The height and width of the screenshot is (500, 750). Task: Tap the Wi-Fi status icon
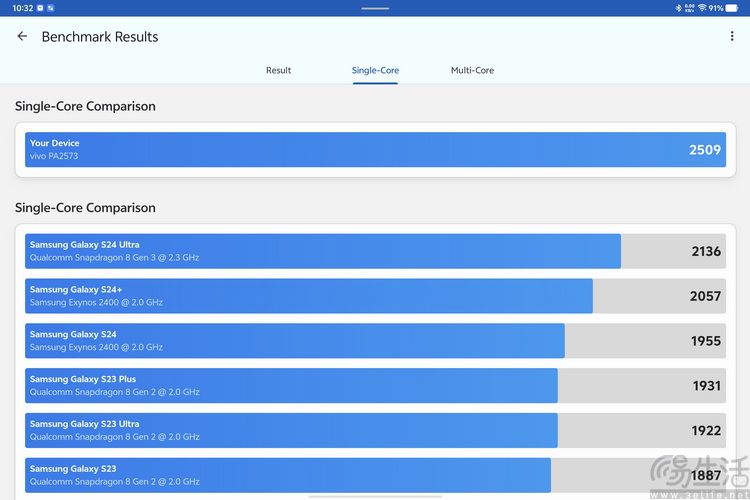702,8
